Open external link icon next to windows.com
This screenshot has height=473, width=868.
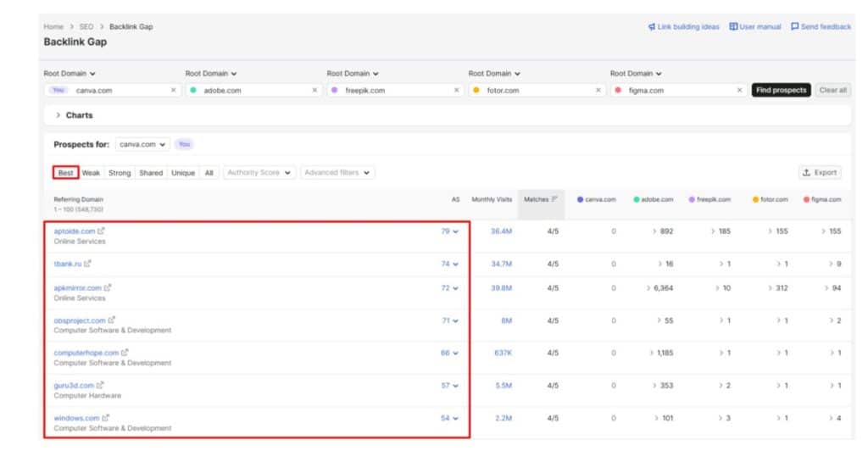tap(106, 418)
